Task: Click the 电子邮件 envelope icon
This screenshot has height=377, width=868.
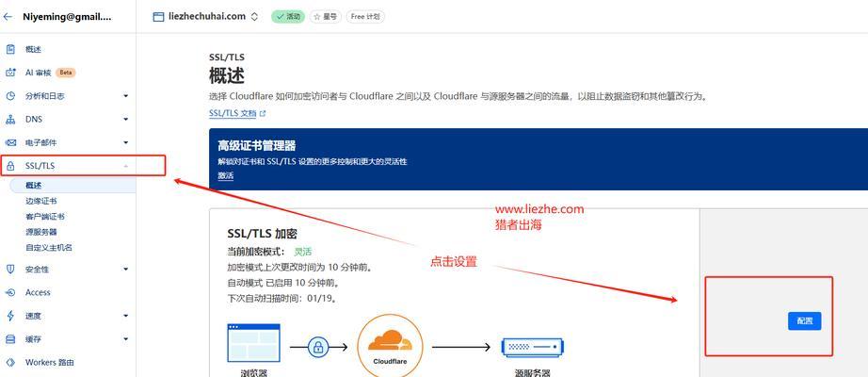Action: pyautogui.click(x=10, y=142)
